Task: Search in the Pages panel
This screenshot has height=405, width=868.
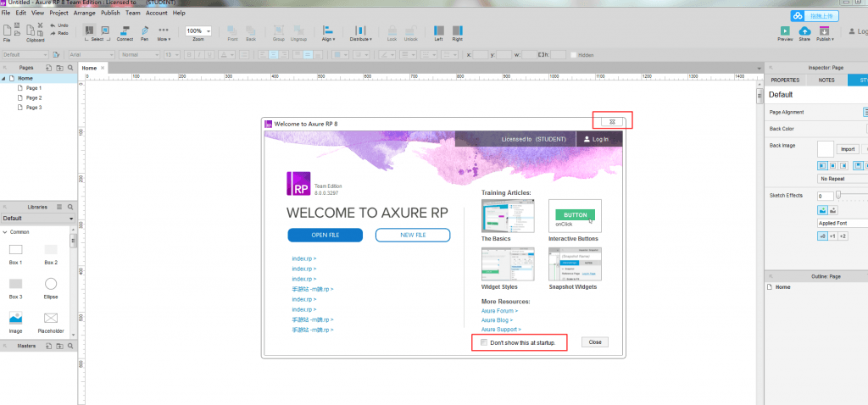Action: point(70,68)
